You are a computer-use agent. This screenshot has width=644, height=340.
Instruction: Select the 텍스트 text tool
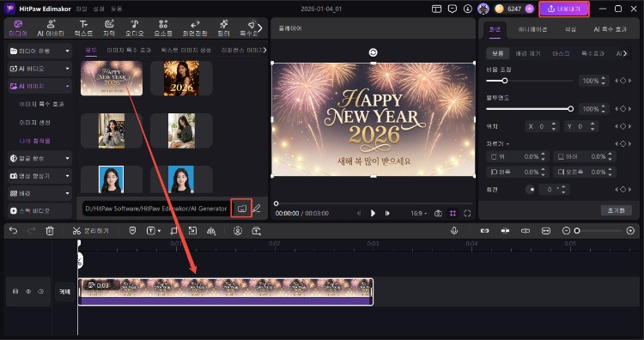83,28
